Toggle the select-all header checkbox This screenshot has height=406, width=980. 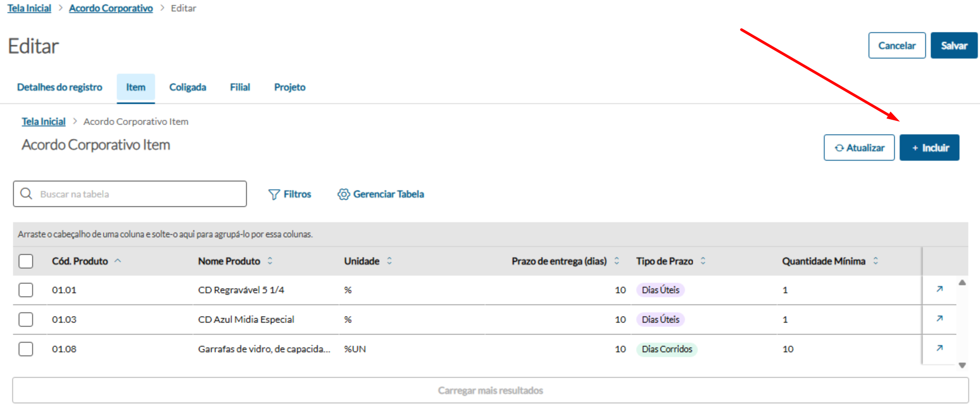click(x=26, y=261)
